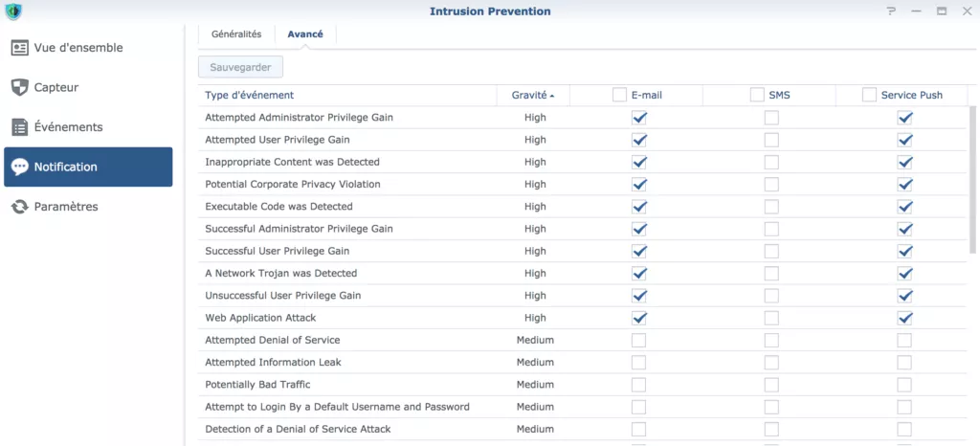Uncheck Service Push for A Network Trojan was Detected
Screen dimensions: 980x446
[x=904, y=274]
